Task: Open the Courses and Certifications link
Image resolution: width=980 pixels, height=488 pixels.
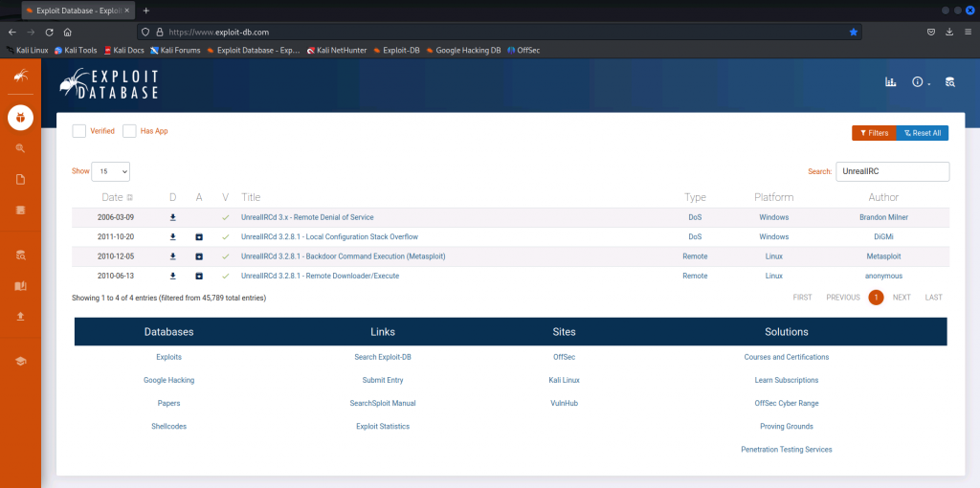Action: [787, 357]
